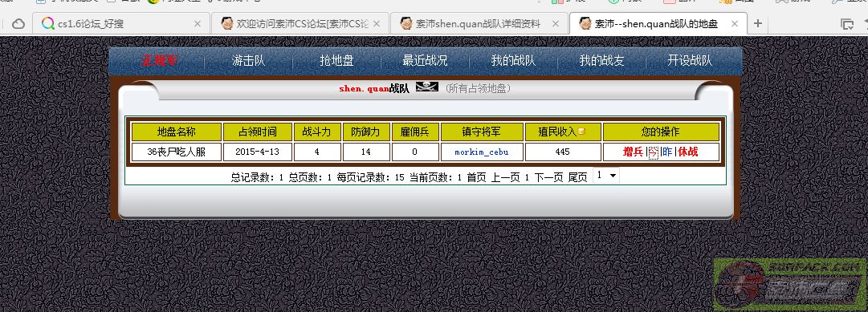Go to 我的战队 in the navigation bar
Image resolution: width=868 pixels, height=312 pixels.
pyautogui.click(x=513, y=61)
